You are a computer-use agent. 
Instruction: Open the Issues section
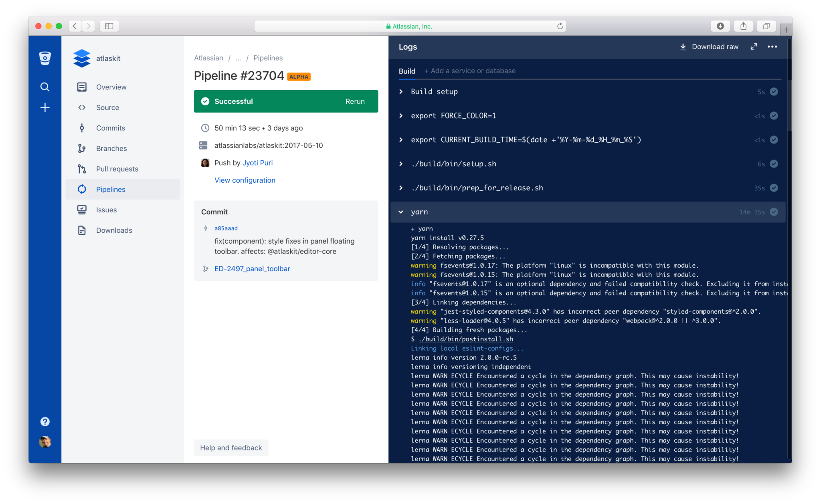pos(123,210)
